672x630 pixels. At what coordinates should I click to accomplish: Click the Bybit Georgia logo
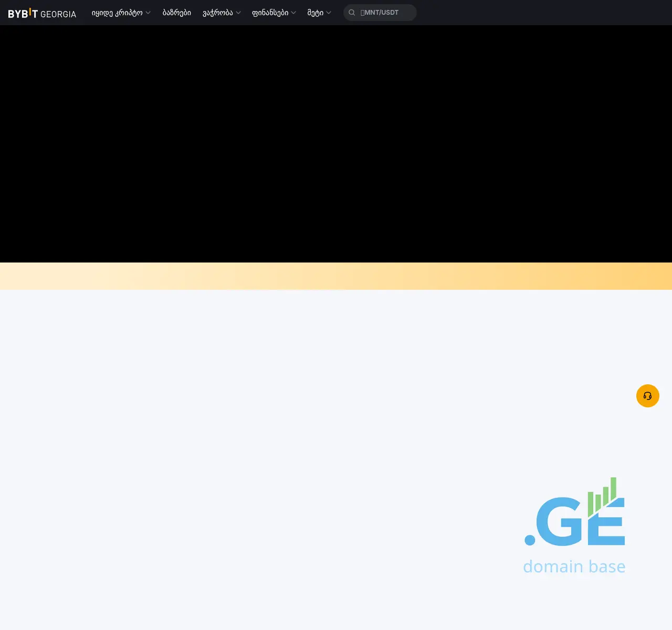(x=42, y=13)
